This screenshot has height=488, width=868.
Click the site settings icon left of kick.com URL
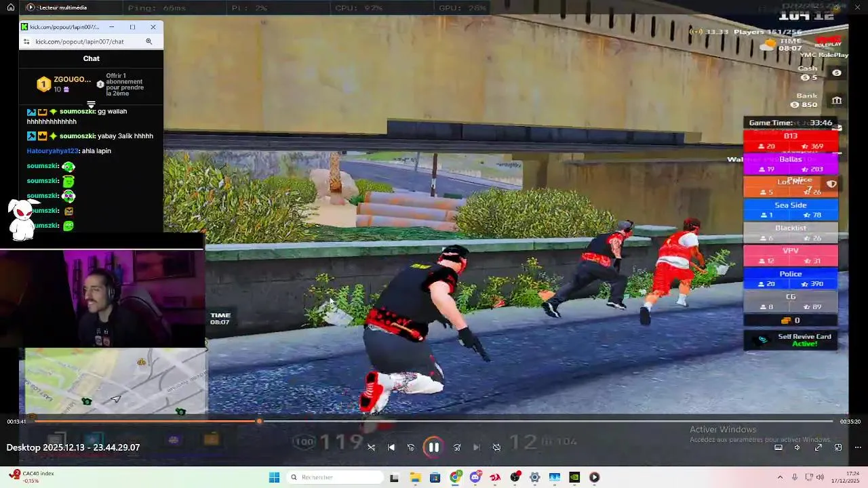(26, 41)
